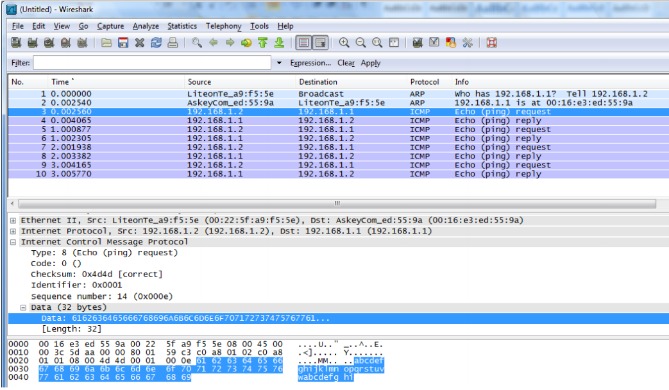This screenshot has width=669, height=390.
Task: Select Sequence number: 14 field
Action: click(x=102, y=297)
